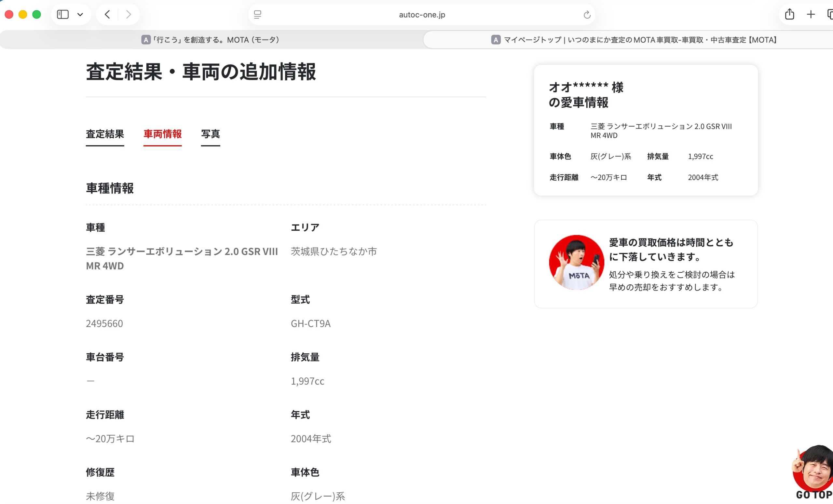Click the MOTA mascot photo in red circle

click(x=576, y=262)
